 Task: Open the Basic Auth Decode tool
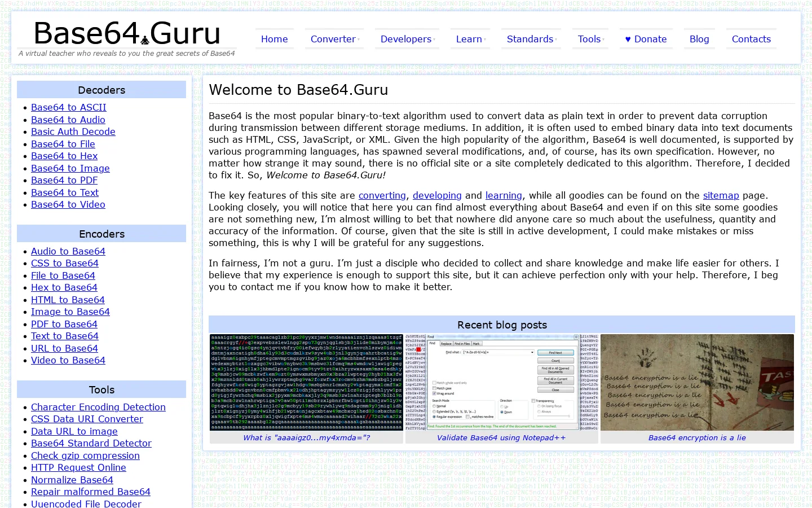pyautogui.click(x=73, y=132)
